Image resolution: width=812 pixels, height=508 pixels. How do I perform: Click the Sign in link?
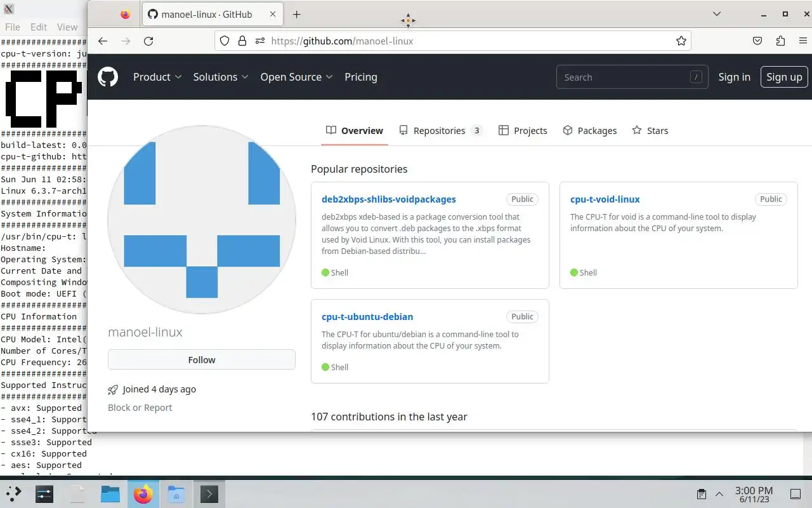coord(734,77)
